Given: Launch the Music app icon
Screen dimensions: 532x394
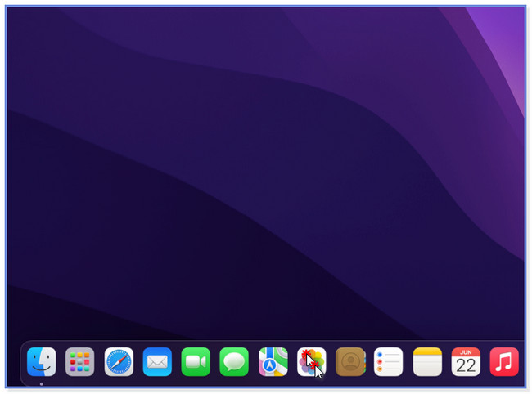Looking at the screenshot, I should tap(504, 362).
